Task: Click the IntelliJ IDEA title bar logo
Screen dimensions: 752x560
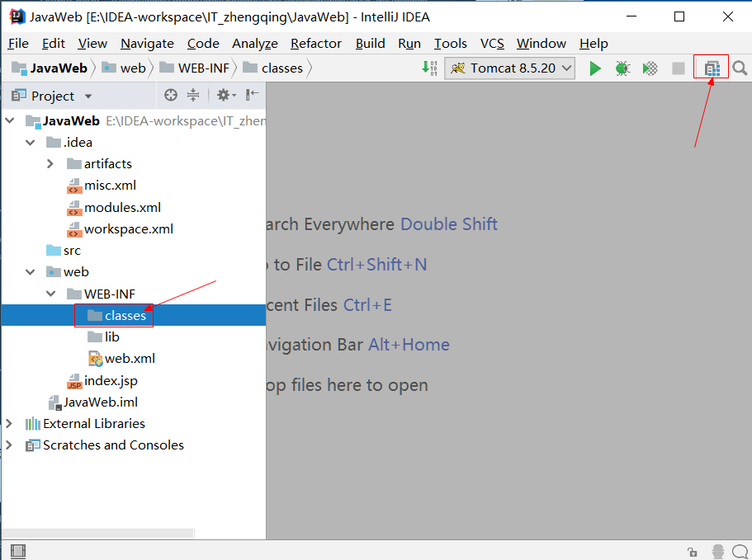Action: coord(17,16)
